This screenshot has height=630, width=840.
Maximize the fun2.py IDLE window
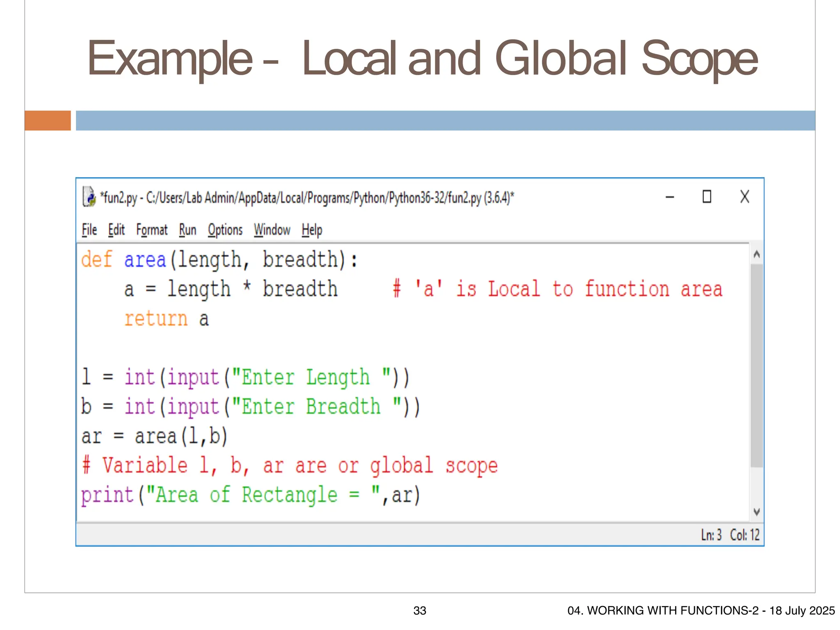707,197
